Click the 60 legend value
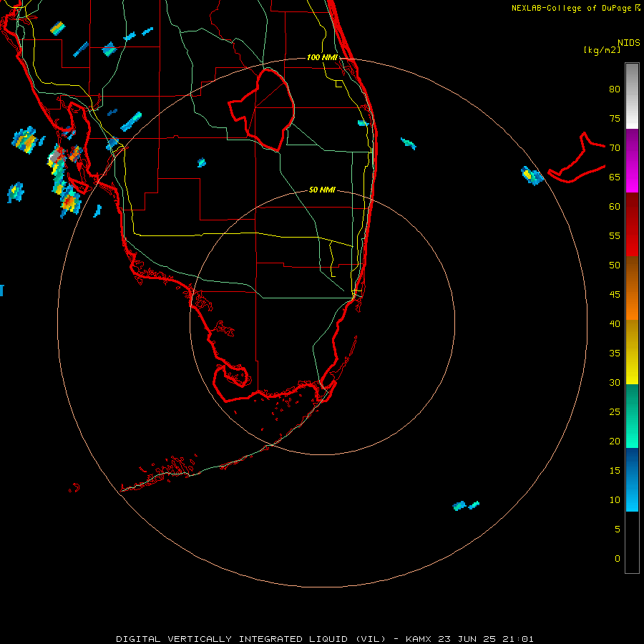The image size is (644, 644). tap(615, 207)
